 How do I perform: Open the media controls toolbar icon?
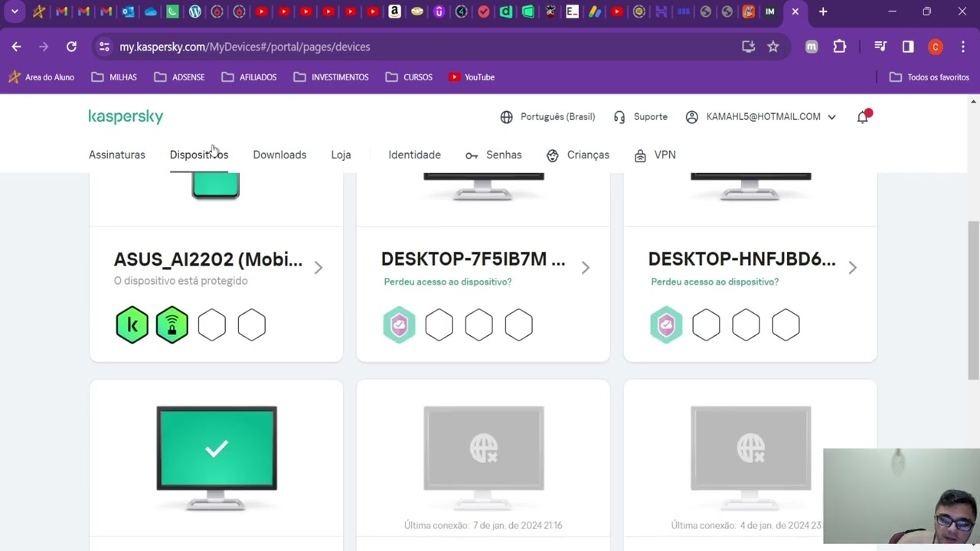pos(880,47)
